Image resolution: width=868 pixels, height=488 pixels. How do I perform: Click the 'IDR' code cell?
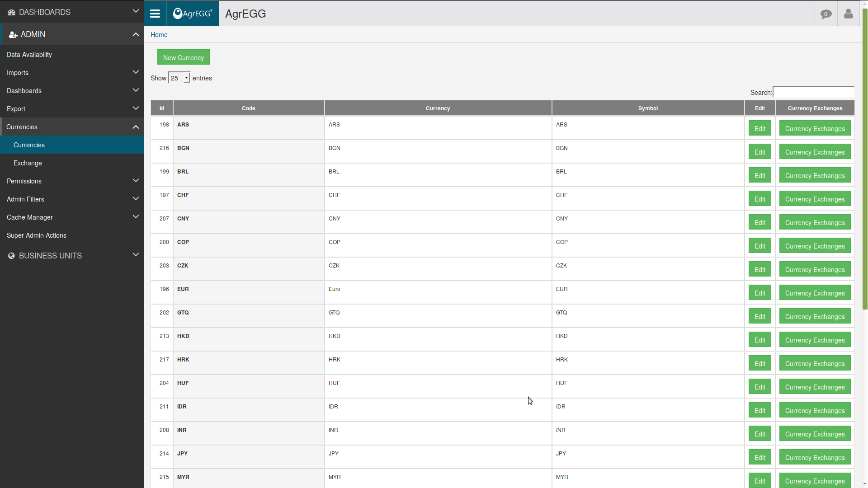(249, 410)
